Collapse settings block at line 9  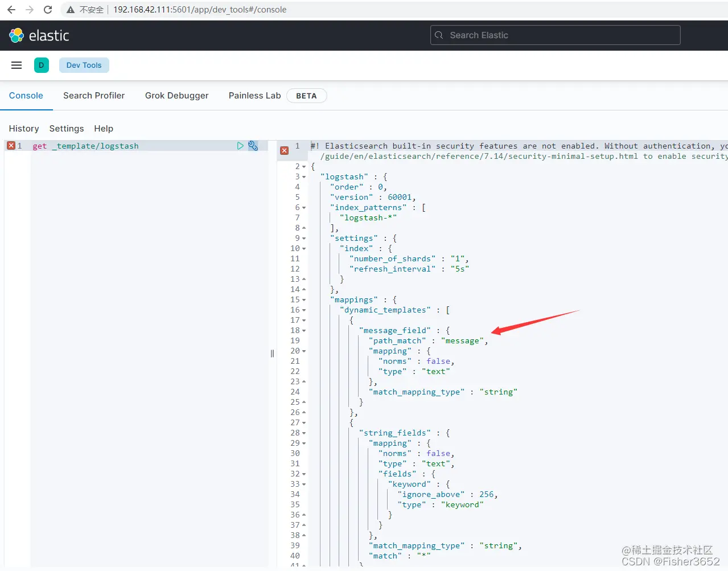click(304, 239)
